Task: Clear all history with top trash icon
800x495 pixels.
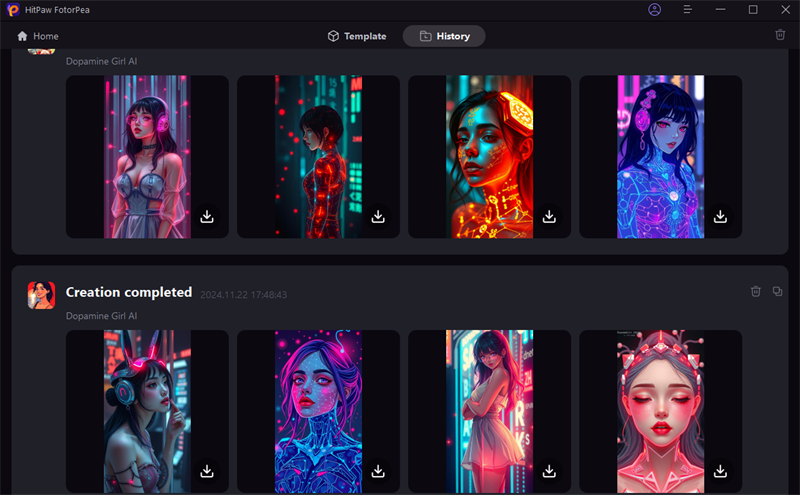Action: [x=780, y=35]
